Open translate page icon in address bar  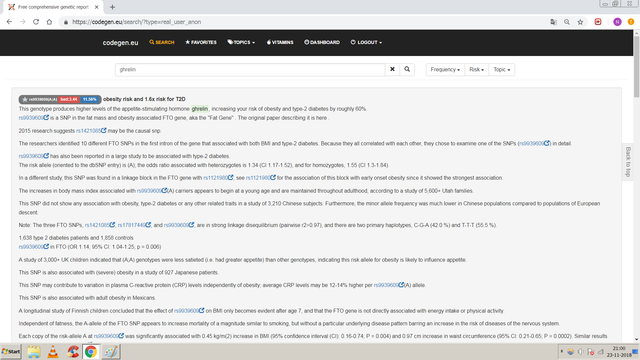[553, 22]
